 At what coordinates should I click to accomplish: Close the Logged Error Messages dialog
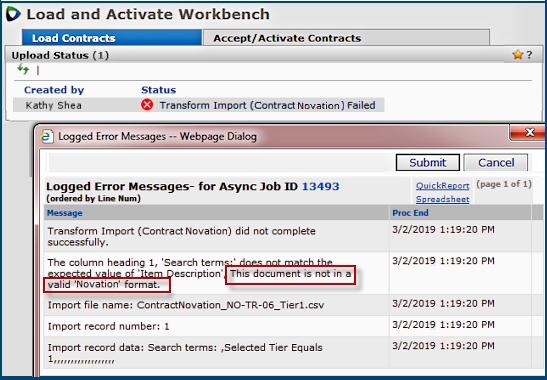click(x=529, y=133)
